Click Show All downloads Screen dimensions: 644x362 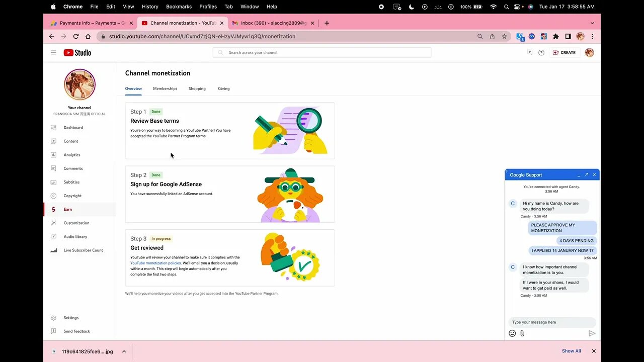coord(571,351)
